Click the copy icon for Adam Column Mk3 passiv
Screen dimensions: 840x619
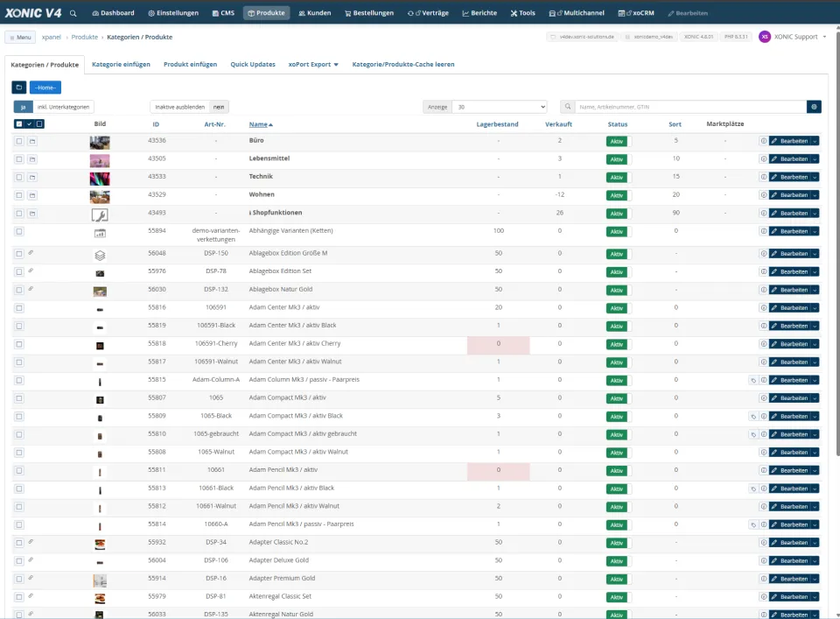click(753, 381)
